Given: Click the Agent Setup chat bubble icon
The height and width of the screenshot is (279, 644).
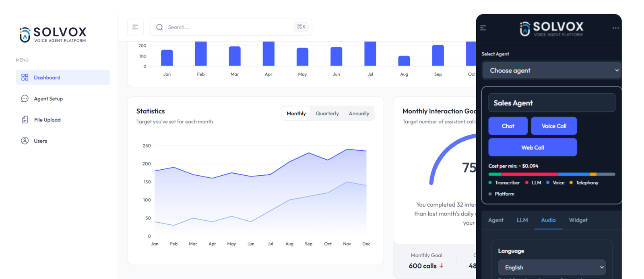Looking at the screenshot, I should point(25,98).
